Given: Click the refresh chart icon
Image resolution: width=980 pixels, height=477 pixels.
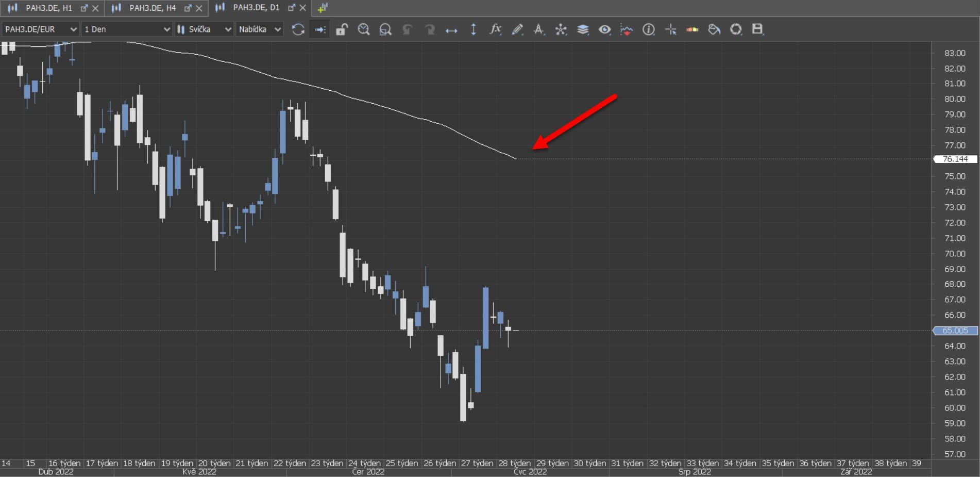Looking at the screenshot, I should 298,29.
